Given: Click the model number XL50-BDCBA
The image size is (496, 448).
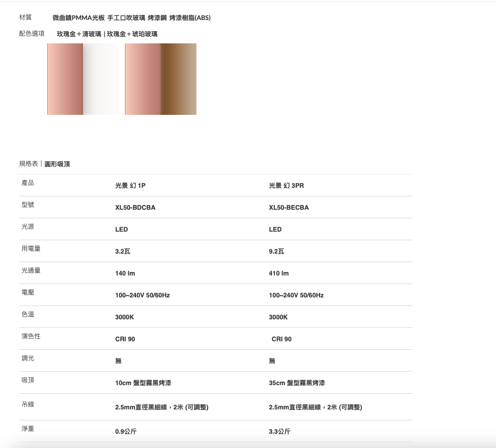Looking at the screenshot, I should [135, 208].
